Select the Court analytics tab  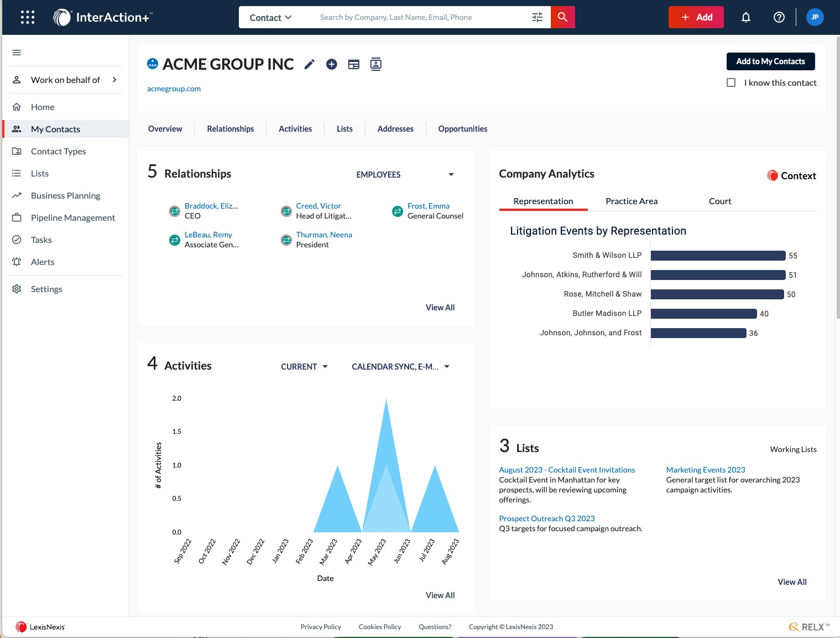click(x=720, y=201)
